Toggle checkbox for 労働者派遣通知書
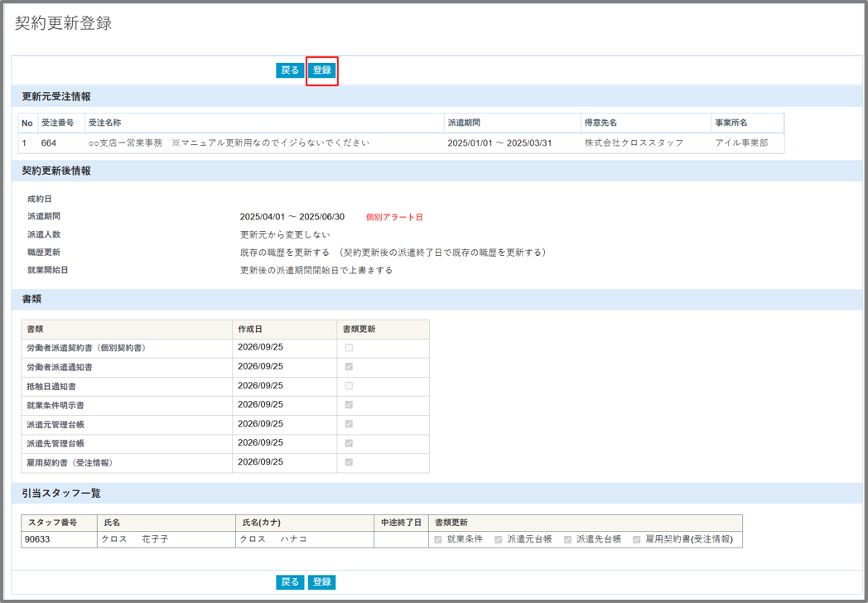This screenshot has height=603, width=868. click(x=349, y=367)
